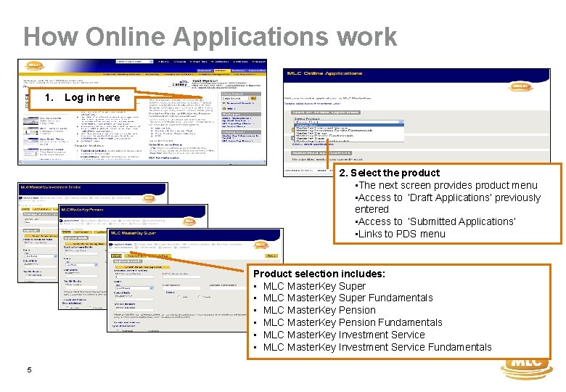Click the bullet MLC MasterKey Super Fundamentals
Viewport: 566px width, 392px height.
coord(348,298)
